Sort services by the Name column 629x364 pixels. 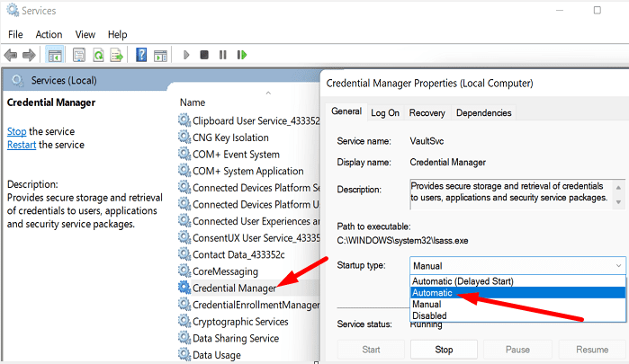pyautogui.click(x=193, y=102)
